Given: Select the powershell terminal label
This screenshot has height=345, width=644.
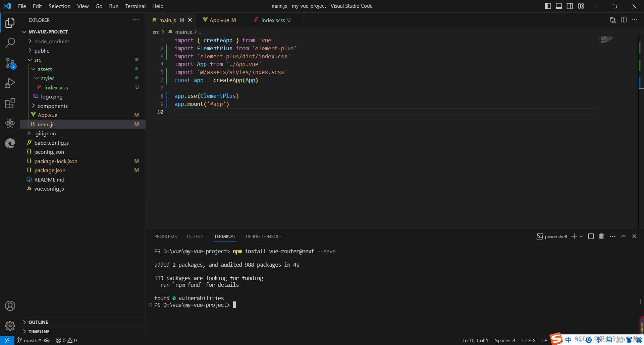Looking at the screenshot, I should [552, 236].
